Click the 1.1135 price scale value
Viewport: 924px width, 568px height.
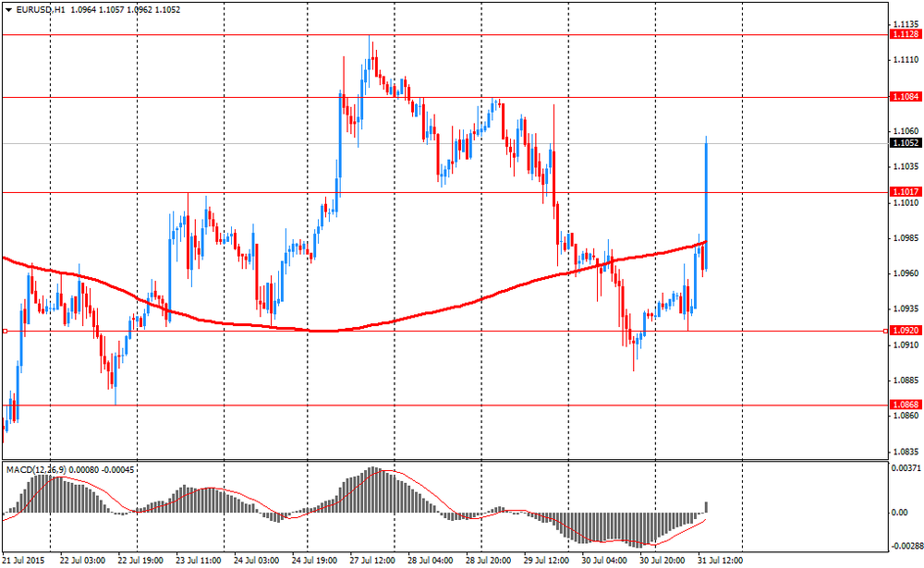906,24
